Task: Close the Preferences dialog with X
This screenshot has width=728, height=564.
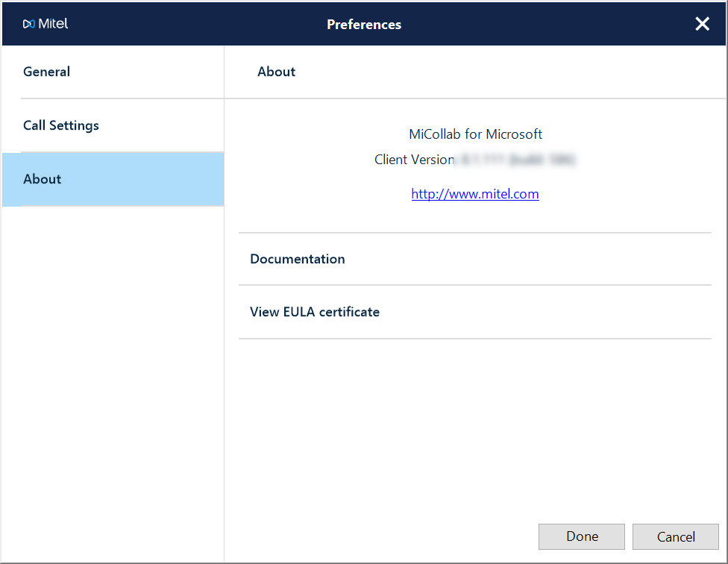Action: (x=702, y=24)
